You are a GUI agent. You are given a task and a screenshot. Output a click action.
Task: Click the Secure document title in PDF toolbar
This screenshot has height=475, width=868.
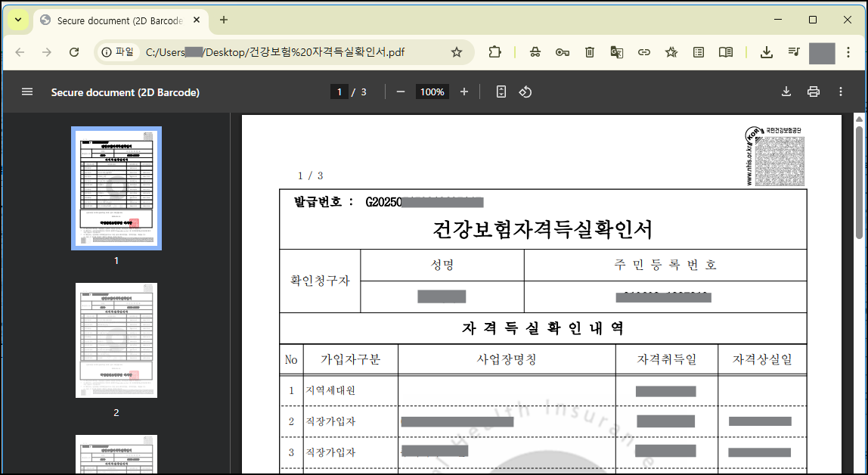coord(125,92)
